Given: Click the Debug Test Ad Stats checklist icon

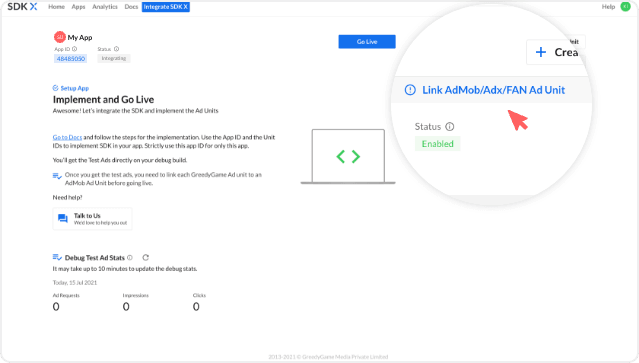Looking at the screenshot, I should [57, 257].
